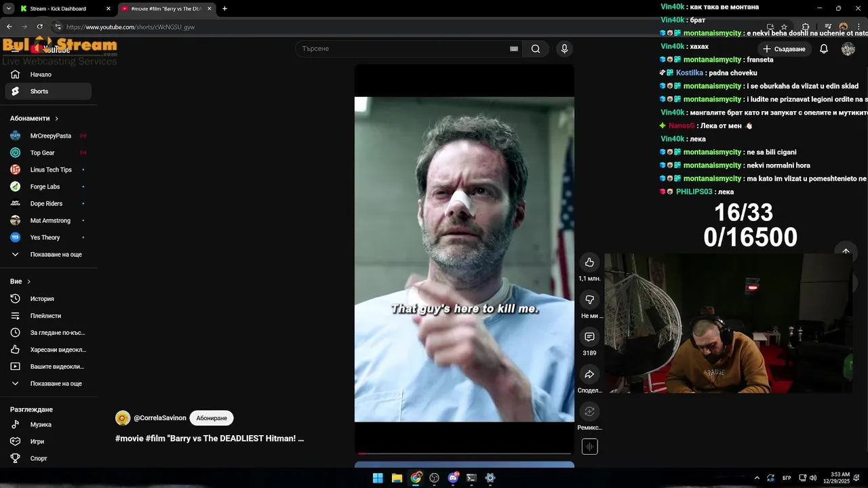Viewport: 868px width, 488px height.
Task: Open Terminal from taskbar
Action: click(x=471, y=478)
